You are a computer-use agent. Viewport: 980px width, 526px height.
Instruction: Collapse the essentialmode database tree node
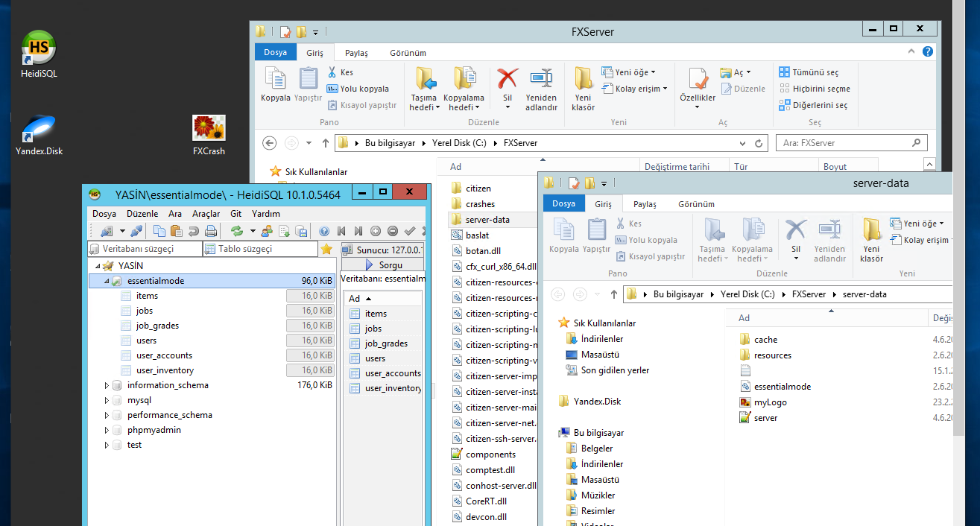coord(106,281)
